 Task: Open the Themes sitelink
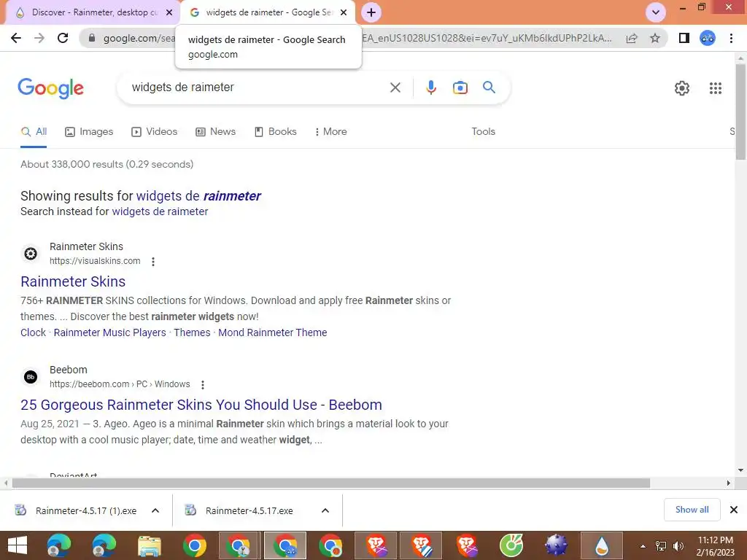[192, 332]
